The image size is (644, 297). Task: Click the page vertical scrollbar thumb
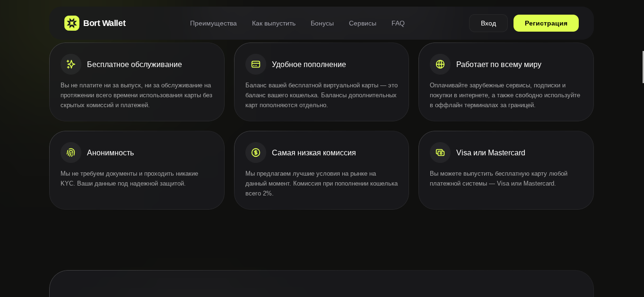[643, 67]
